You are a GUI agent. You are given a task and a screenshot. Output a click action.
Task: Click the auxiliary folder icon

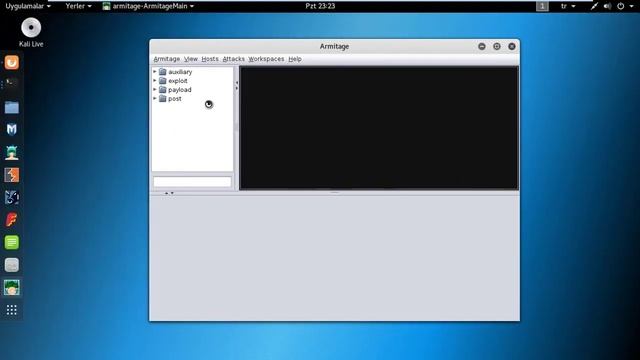coord(162,72)
